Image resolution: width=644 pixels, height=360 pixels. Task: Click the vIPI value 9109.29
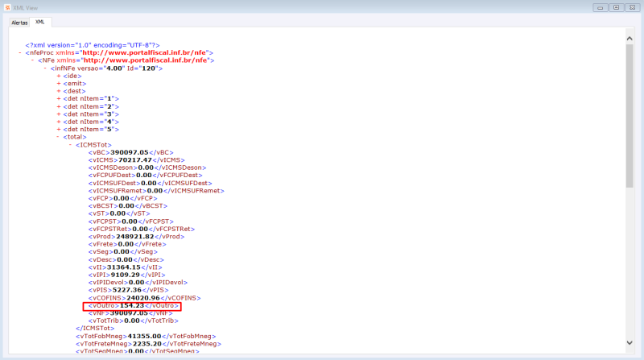pyautogui.click(x=126, y=275)
